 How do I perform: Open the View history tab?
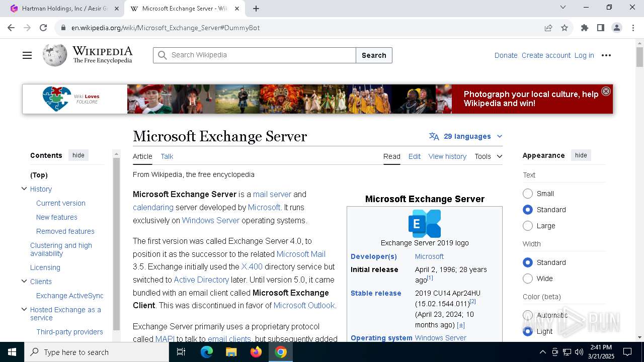[x=447, y=156]
